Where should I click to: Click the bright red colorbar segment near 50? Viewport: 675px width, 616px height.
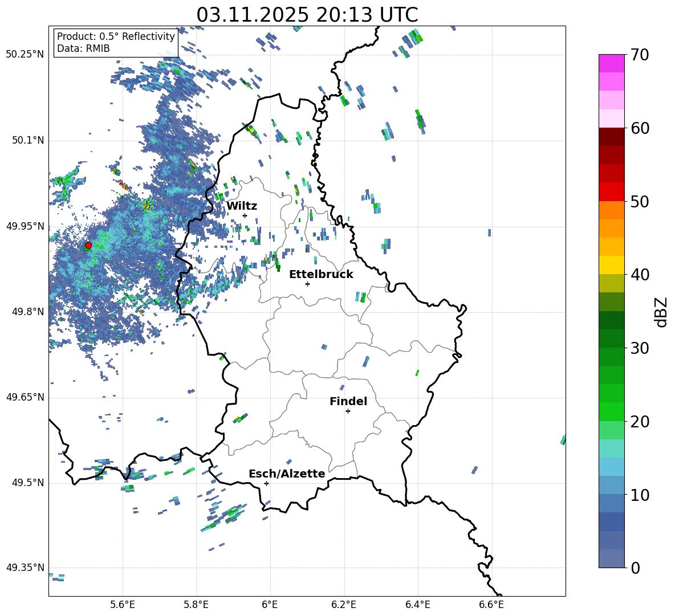pyautogui.click(x=611, y=192)
